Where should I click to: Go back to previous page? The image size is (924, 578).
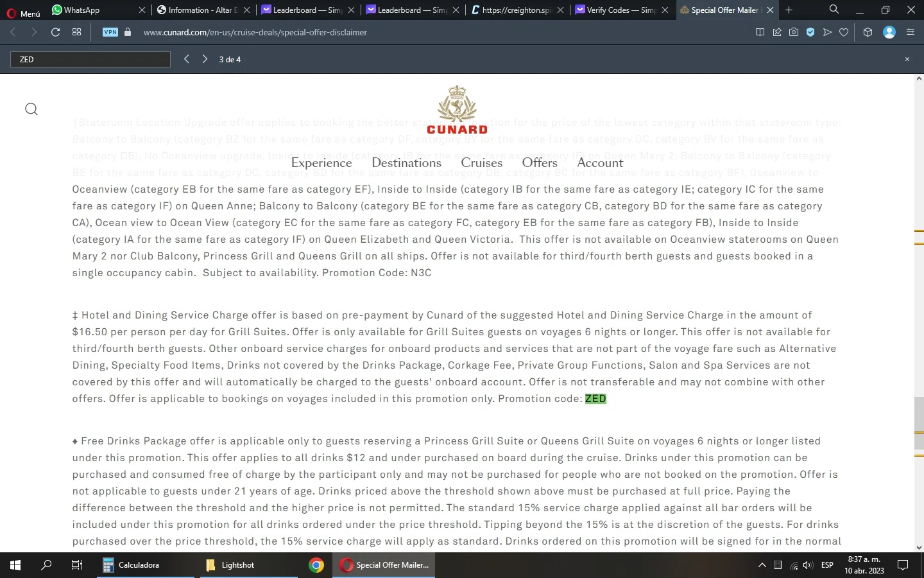13,32
